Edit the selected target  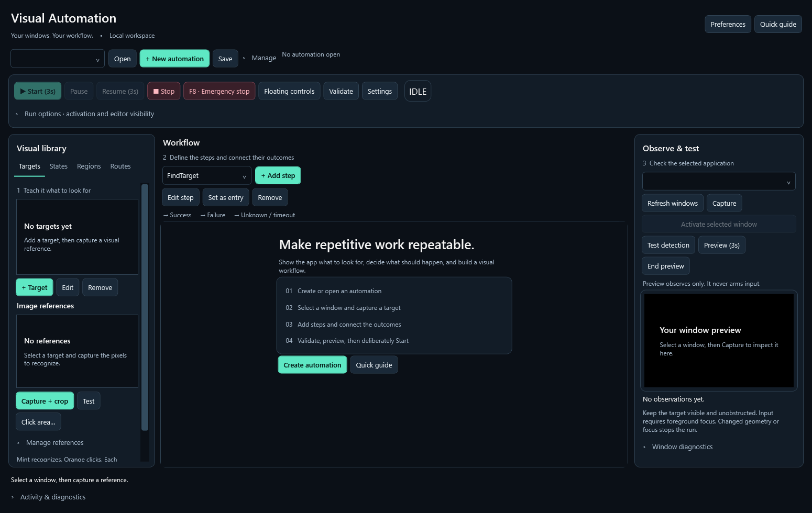(68, 287)
